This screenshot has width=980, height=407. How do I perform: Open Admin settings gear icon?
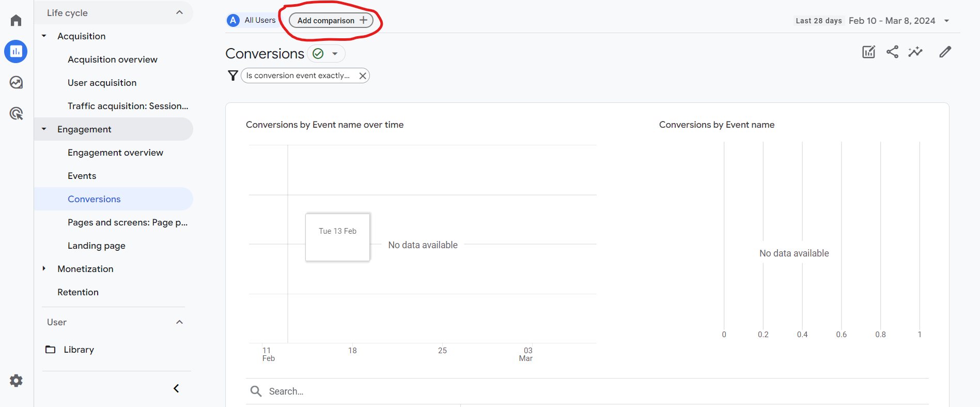pyautogui.click(x=16, y=381)
